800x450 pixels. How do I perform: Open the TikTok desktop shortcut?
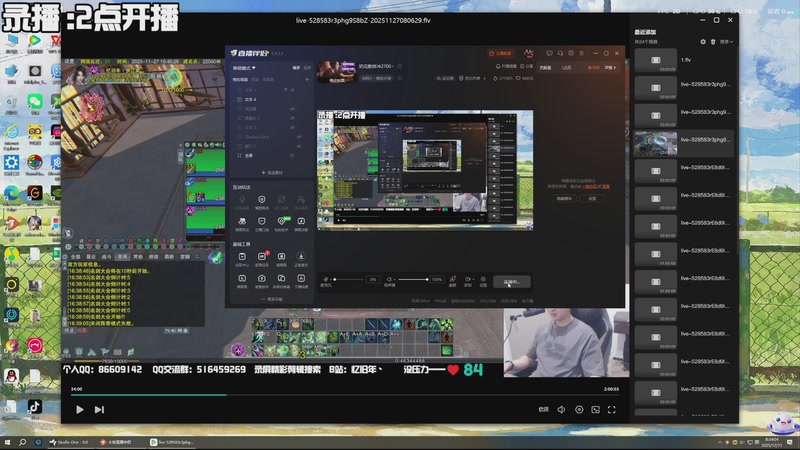tap(35, 407)
